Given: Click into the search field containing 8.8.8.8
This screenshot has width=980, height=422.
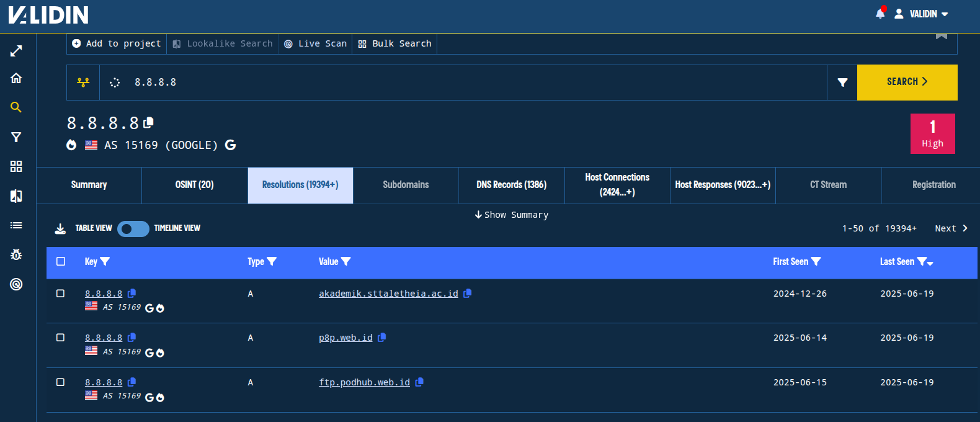Looking at the screenshot, I should (463, 83).
